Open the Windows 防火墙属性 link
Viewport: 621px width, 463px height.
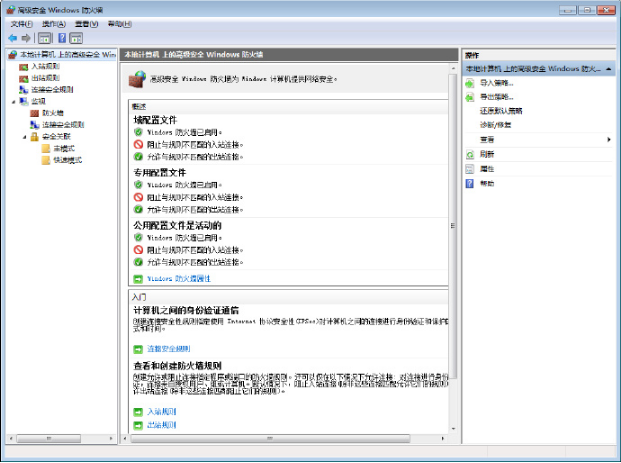pyautogui.click(x=179, y=279)
